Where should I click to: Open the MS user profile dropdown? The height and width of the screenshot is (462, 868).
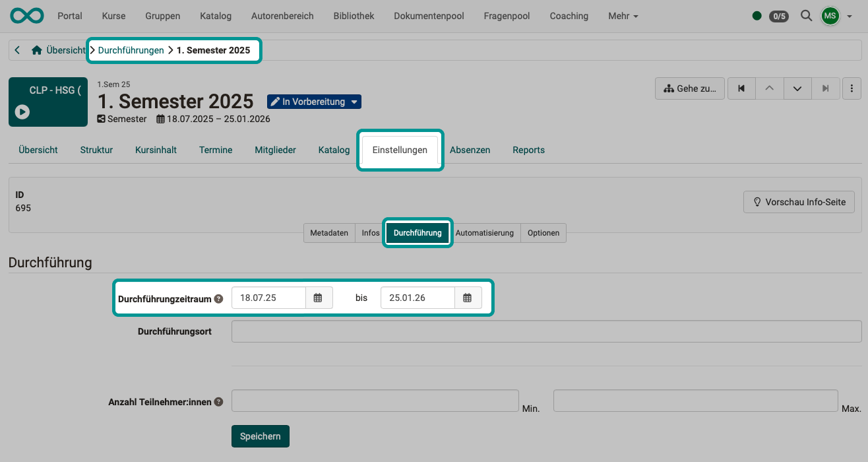834,16
